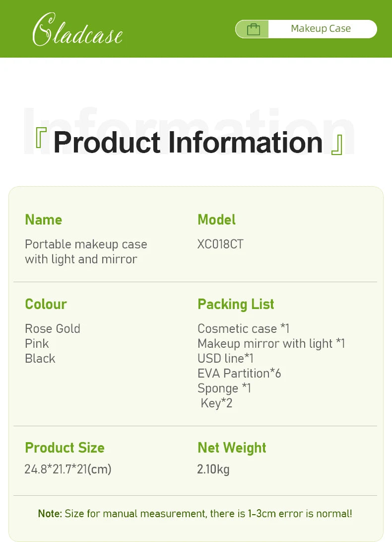Select the Makeup Case label
392x542 pixels.
point(321,29)
